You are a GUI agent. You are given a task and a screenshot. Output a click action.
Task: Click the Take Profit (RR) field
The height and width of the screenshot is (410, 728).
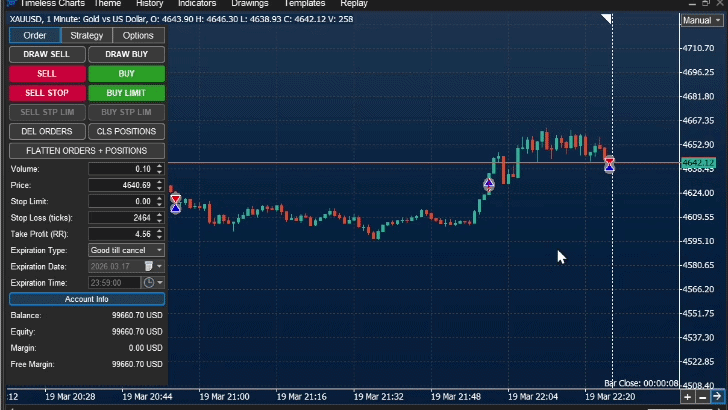click(x=122, y=234)
